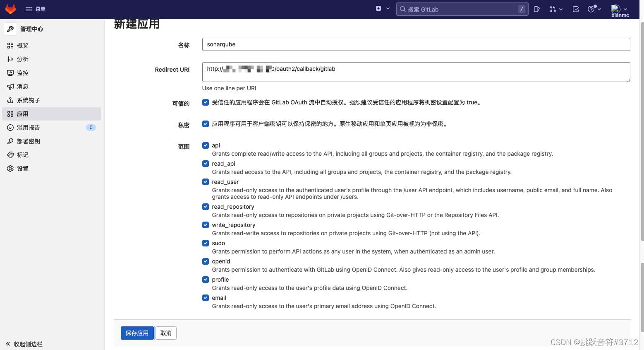
Task: Expand the help menu chevron
Action: (599, 9)
